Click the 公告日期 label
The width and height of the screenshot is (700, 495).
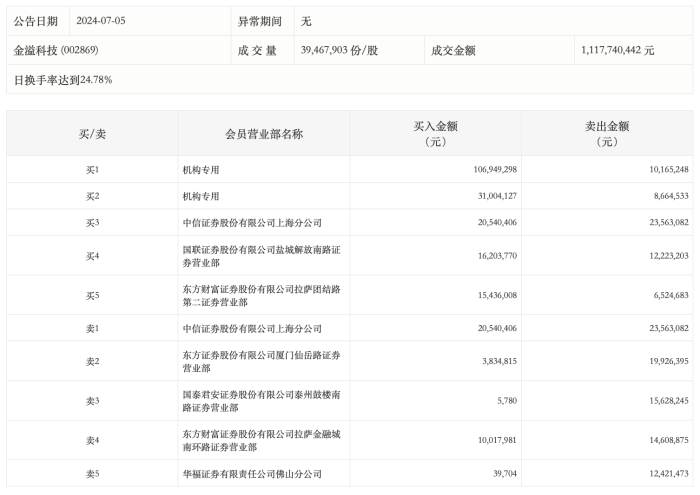pos(36,21)
